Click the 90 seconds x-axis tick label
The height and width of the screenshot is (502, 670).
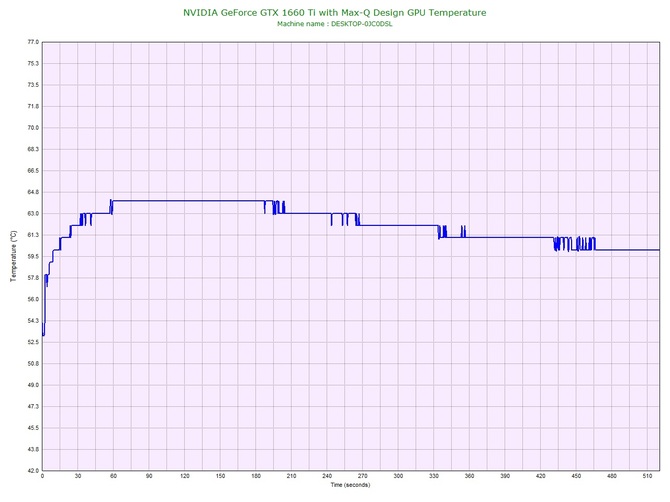(x=149, y=476)
